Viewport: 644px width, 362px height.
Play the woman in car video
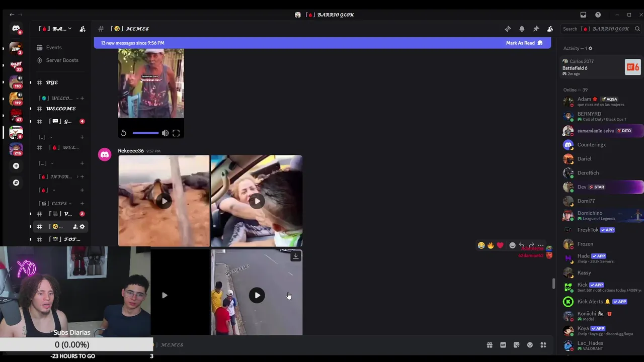click(257, 201)
